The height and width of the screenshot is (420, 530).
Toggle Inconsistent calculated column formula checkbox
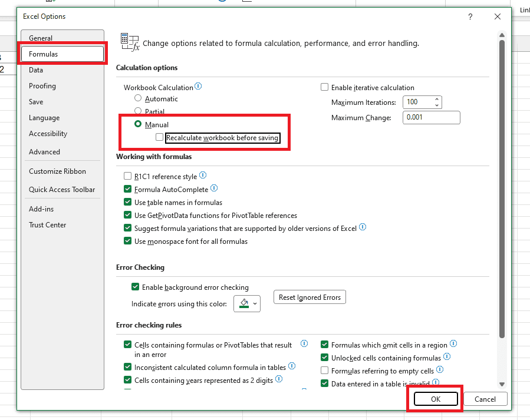coord(127,366)
